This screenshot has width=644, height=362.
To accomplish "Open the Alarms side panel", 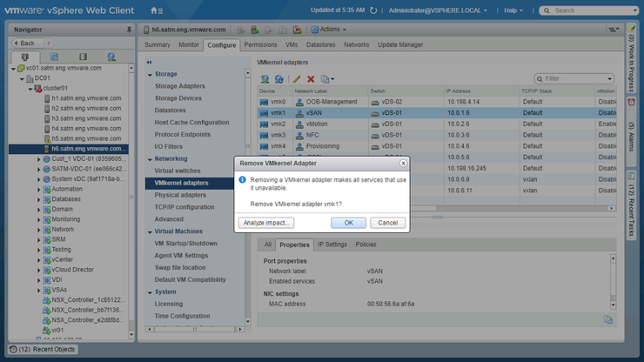I will click(631, 131).
